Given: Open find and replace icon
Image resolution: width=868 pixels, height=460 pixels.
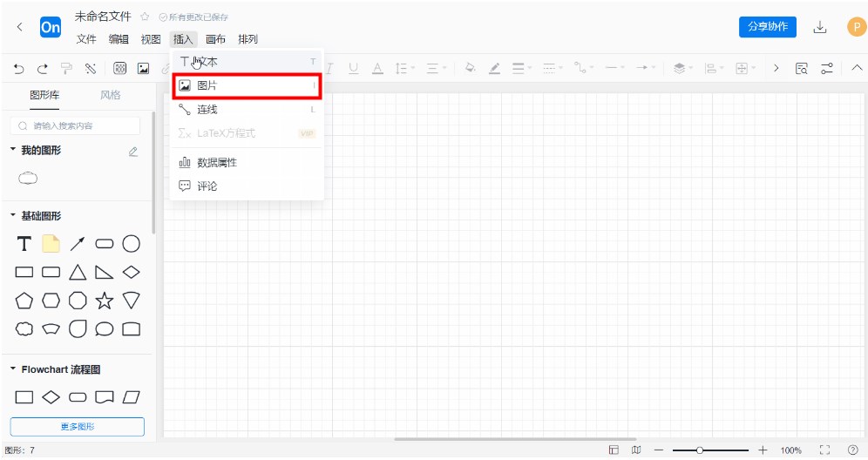Looking at the screenshot, I should (801, 68).
